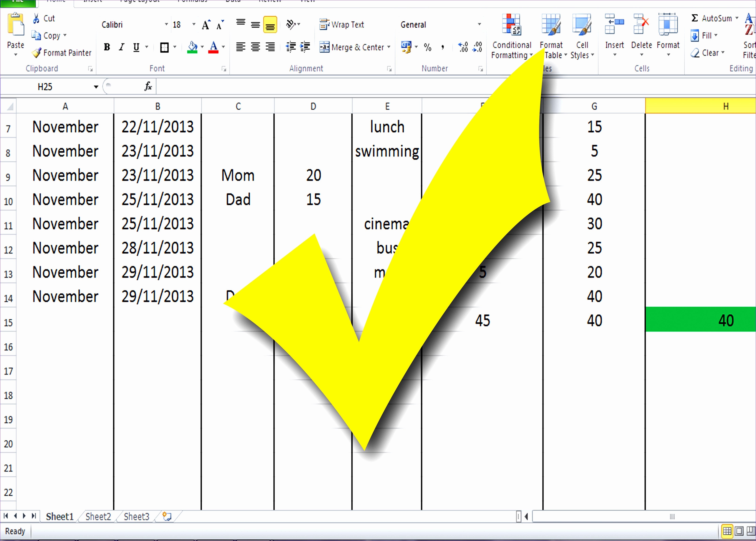This screenshot has width=756, height=541.
Task: Apply the red Font Color A
Action: click(213, 47)
